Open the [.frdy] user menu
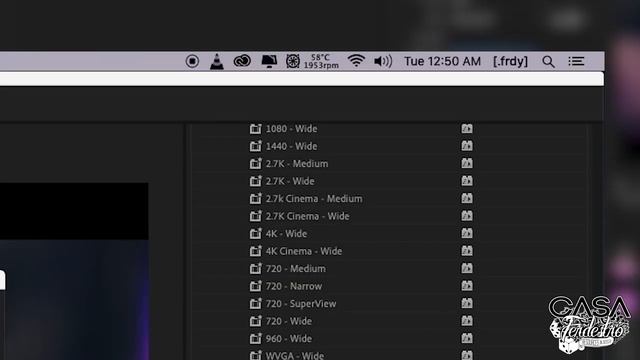The width and height of the screenshot is (640, 360). coord(510,61)
